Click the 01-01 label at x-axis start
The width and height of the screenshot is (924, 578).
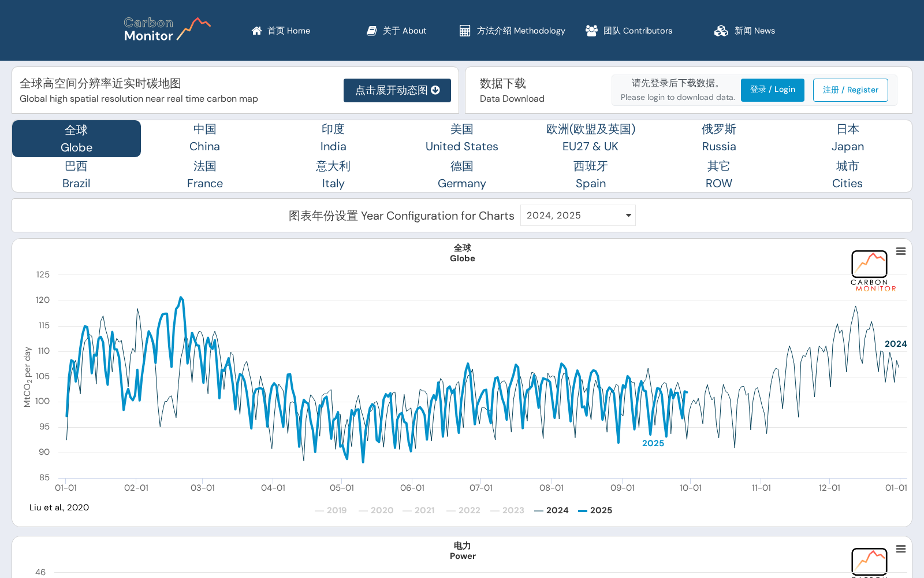tap(66, 488)
